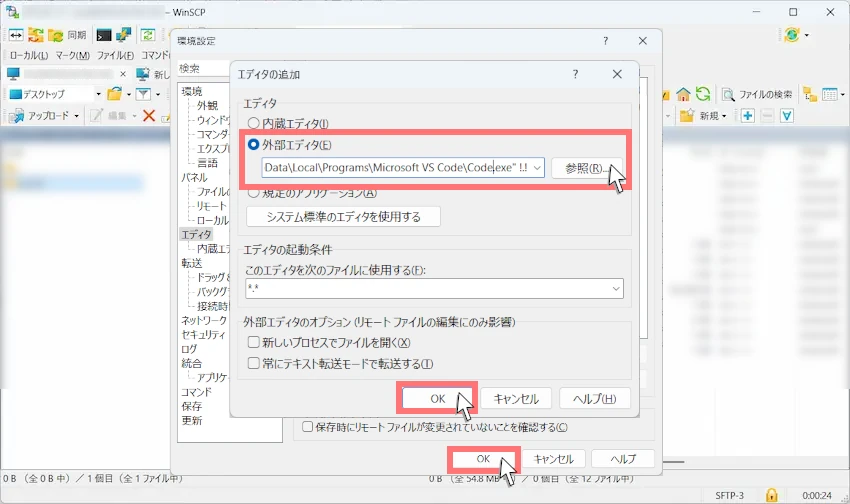Click キャンセル in the エディタの追加 dialog
850x504 pixels.
[x=516, y=399]
